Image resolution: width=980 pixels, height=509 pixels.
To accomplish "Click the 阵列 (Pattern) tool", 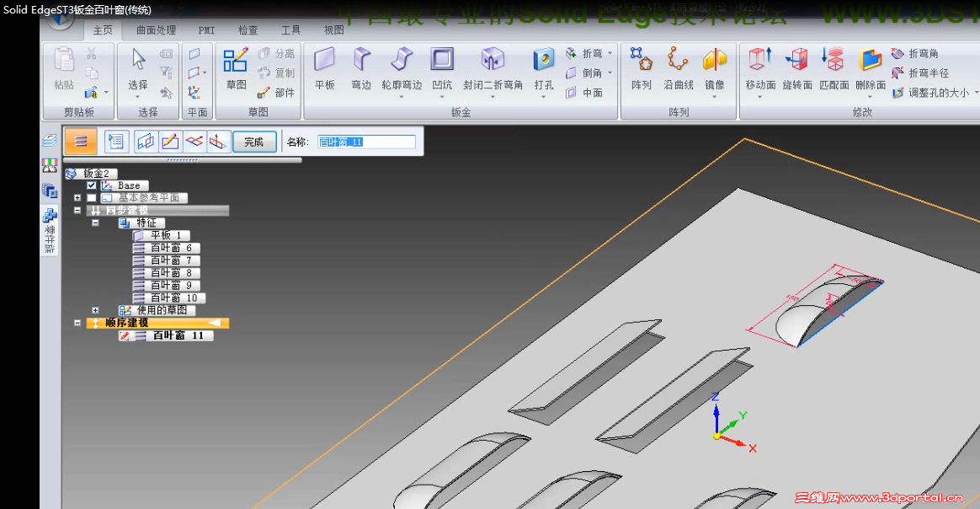I will coord(642,67).
